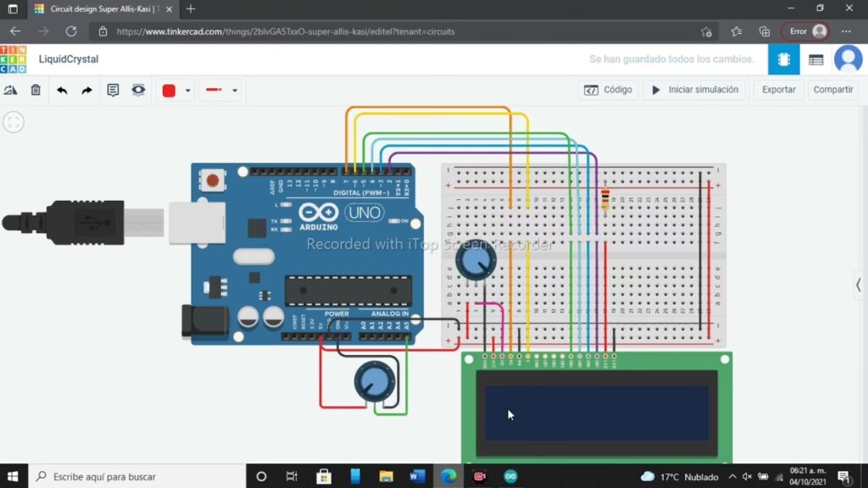
Task: Rotate the selected component
Action: coord(11,90)
